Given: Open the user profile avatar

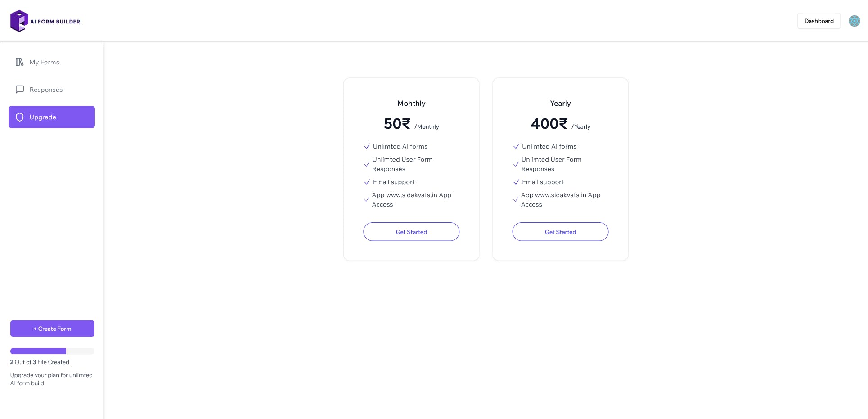Looking at the screenshot, I should (854, 21).
